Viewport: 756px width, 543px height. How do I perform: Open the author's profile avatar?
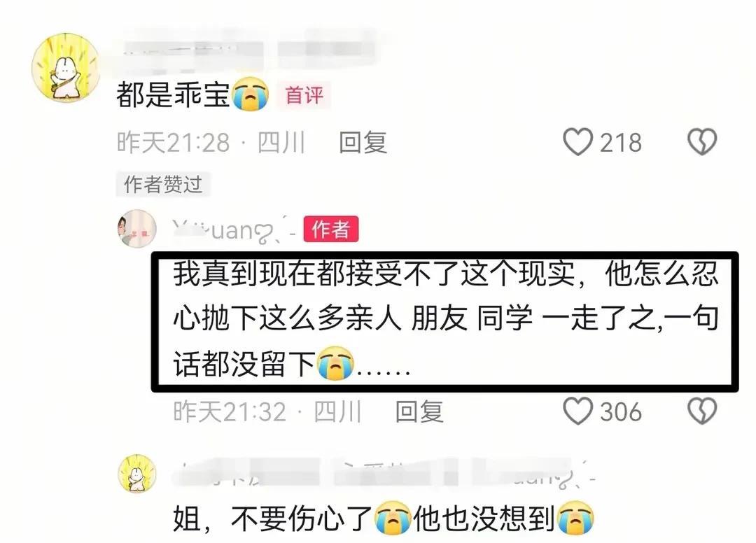pos(137,229)
